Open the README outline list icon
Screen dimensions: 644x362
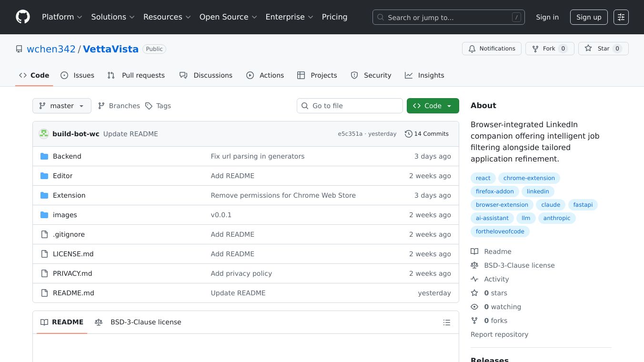(446, 322)
